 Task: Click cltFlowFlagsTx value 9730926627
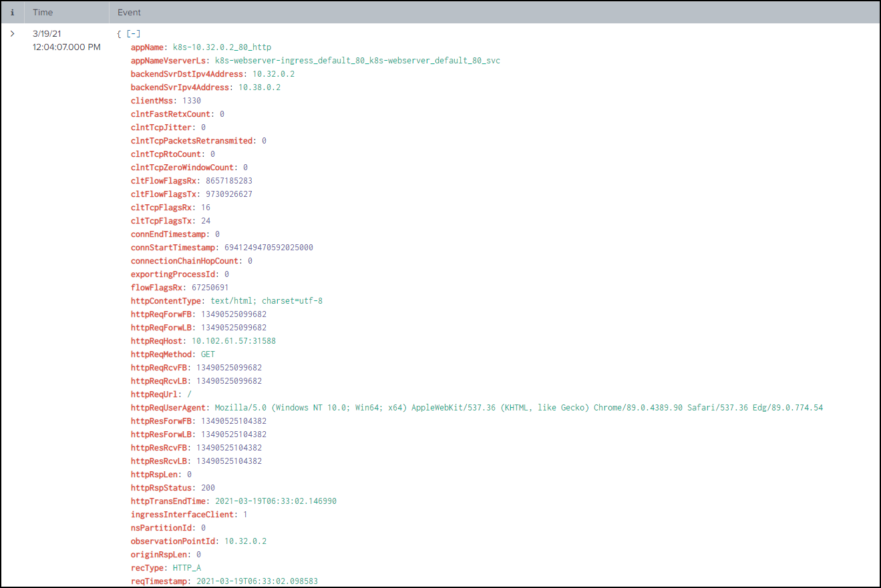[x=229, y=194]
